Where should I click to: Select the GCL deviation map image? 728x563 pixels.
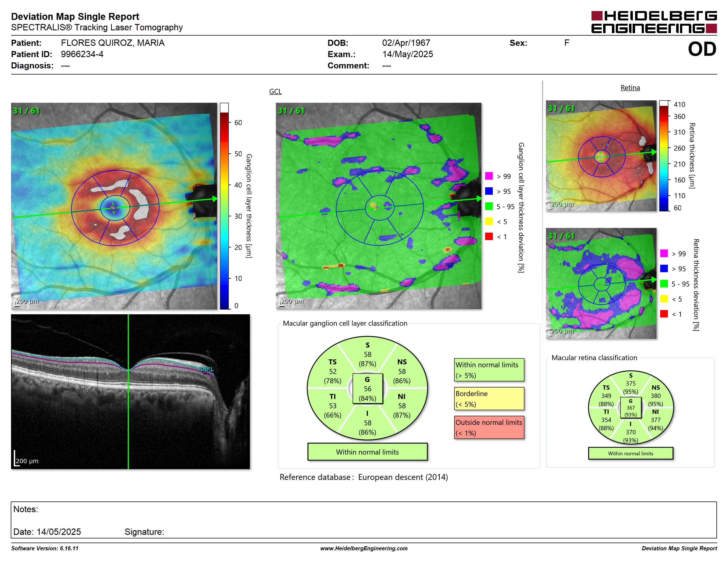pyautogui.click(x=378, y=206)
